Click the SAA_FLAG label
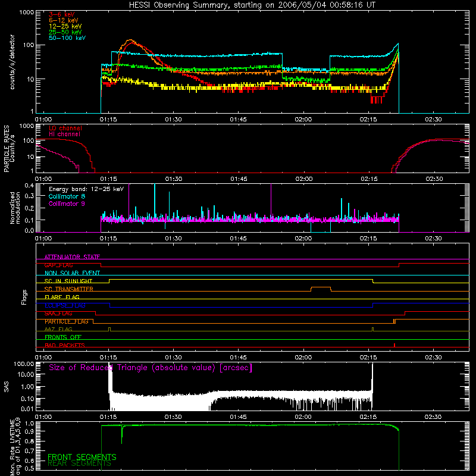This screenshot has width=476, height=476. [x=58, y=314]
